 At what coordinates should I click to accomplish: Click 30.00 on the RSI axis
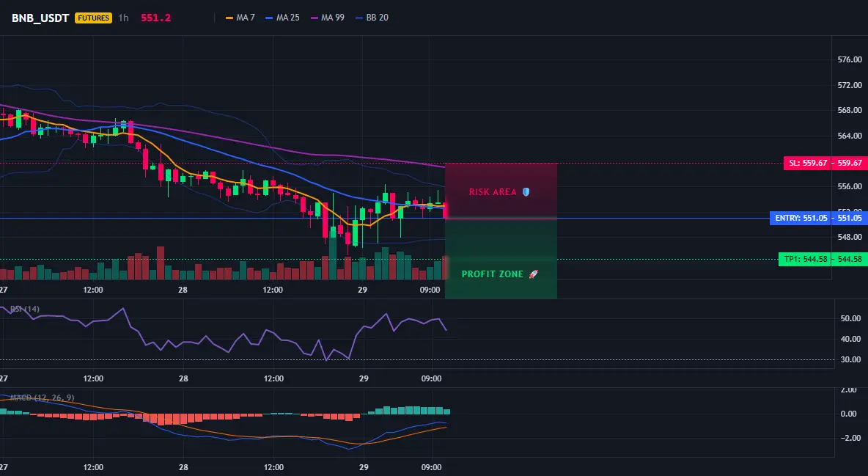pos(850,359)
